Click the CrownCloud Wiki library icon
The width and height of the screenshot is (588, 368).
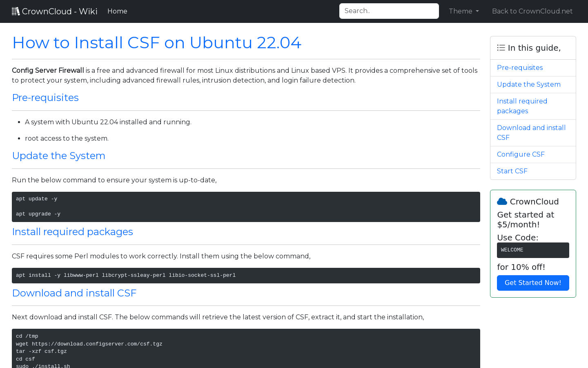[x=16, y=11]
